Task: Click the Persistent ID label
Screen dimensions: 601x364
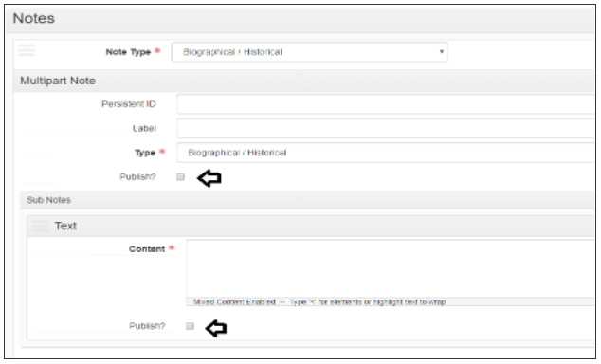Action: click(x=129, y=104)
